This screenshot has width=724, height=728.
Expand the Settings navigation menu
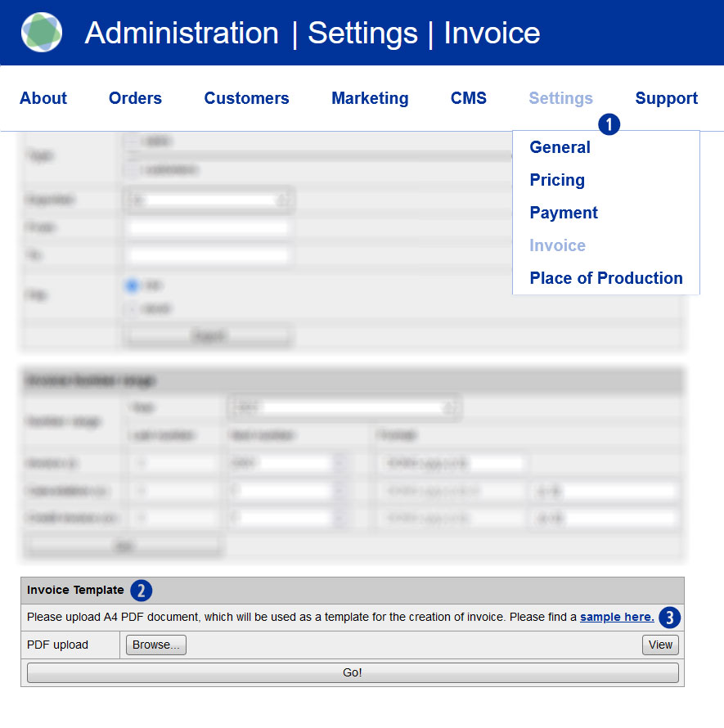tap(560, 98)
